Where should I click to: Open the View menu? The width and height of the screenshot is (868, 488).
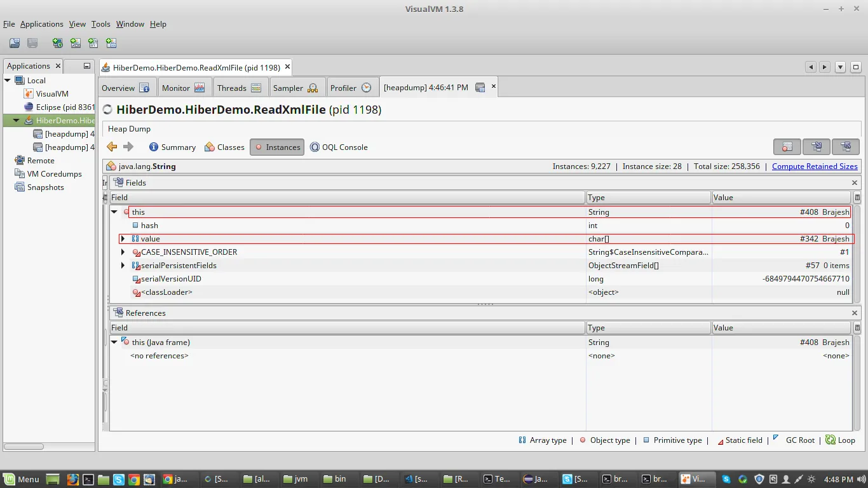tap(78, 24)
